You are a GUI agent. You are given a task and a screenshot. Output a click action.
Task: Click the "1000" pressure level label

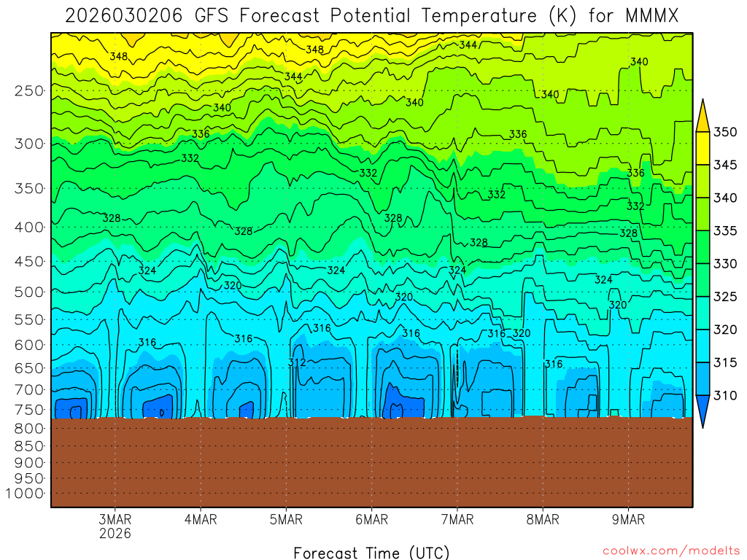pyautogui.click(x=25, y=494)
